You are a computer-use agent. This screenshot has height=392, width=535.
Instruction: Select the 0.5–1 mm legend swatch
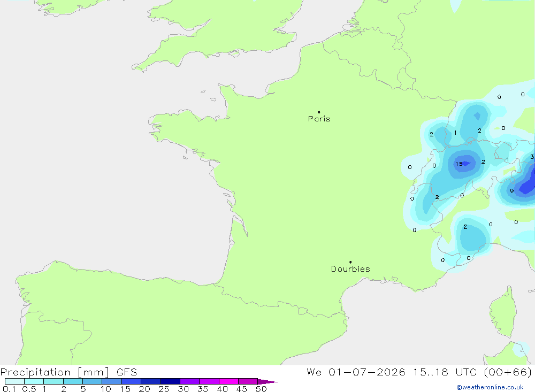click(34, 381)
